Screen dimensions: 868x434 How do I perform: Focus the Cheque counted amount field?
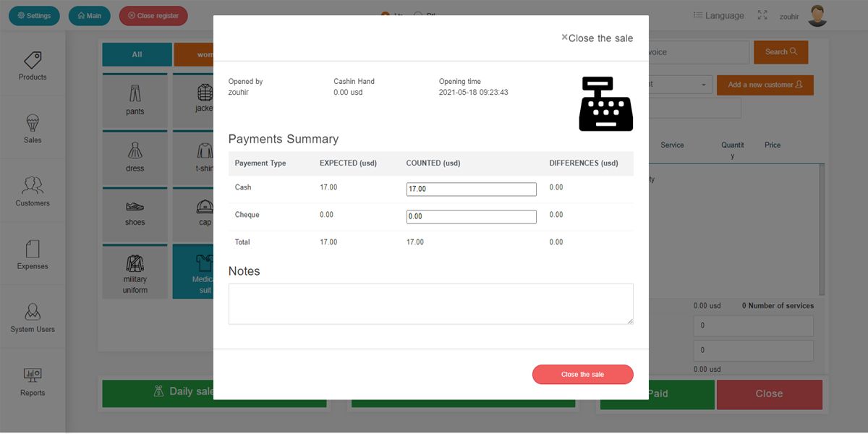(471, 216)
